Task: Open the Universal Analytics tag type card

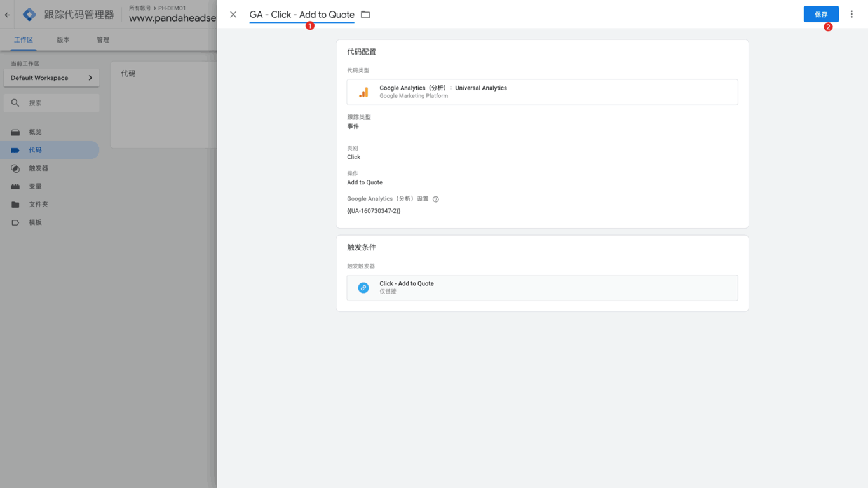Action: pos(542,92)
